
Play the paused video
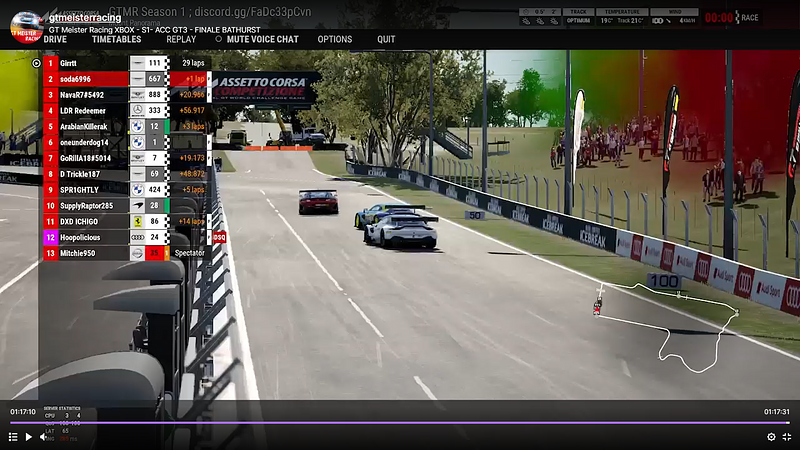29,437
